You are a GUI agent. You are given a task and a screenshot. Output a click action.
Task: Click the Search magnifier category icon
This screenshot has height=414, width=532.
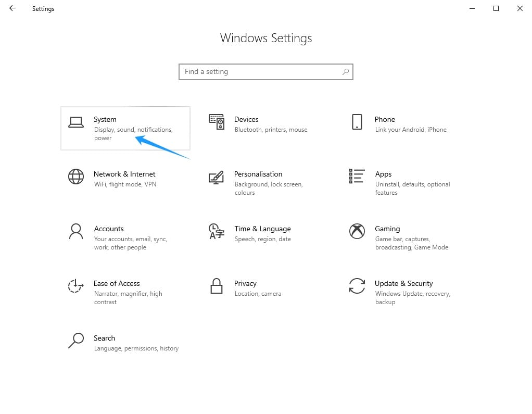(x=76, y=341)
